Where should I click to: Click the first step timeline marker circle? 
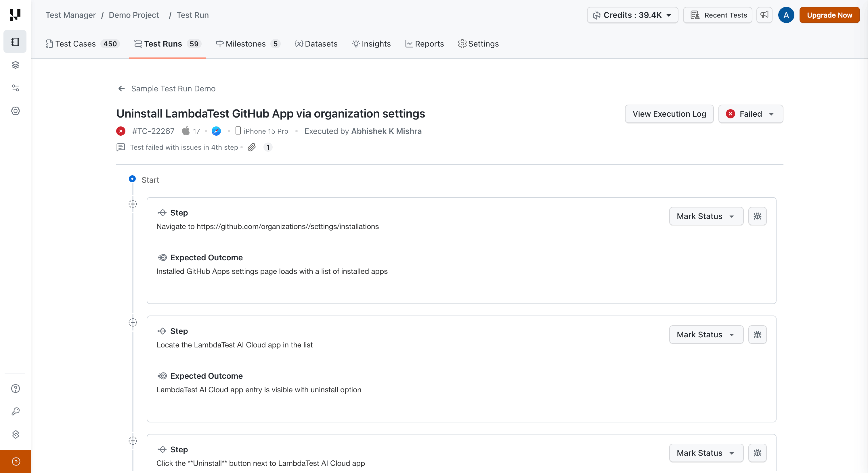coord(133,204)
